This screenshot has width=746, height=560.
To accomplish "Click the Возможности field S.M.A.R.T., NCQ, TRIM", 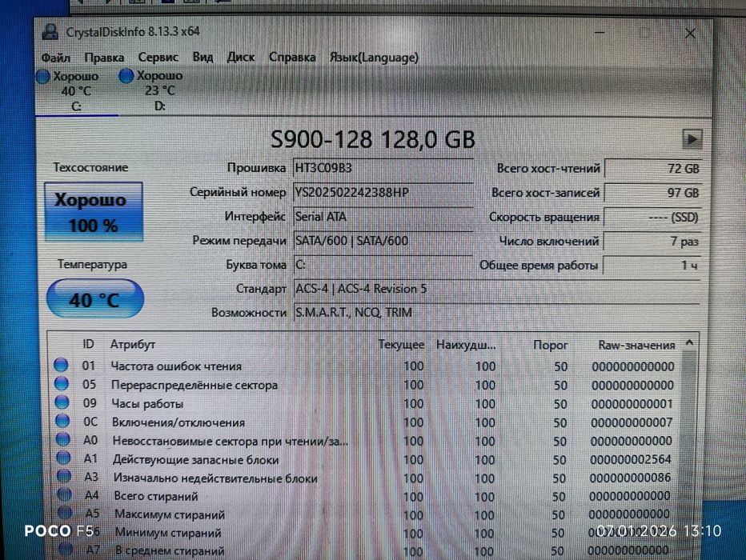I will tap(497, 312).
